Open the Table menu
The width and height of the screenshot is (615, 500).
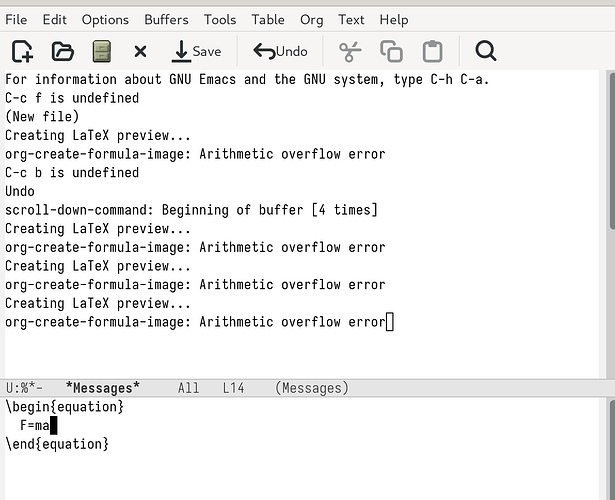click(x=268, y=20)
